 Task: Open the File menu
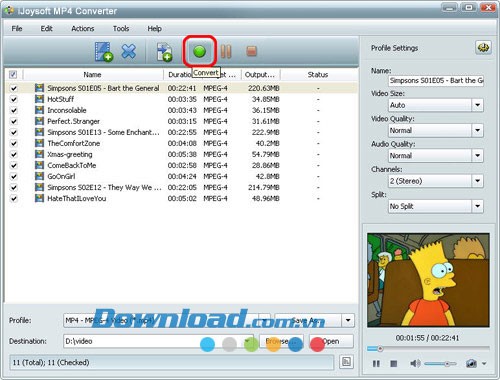[x=17, y=29]
